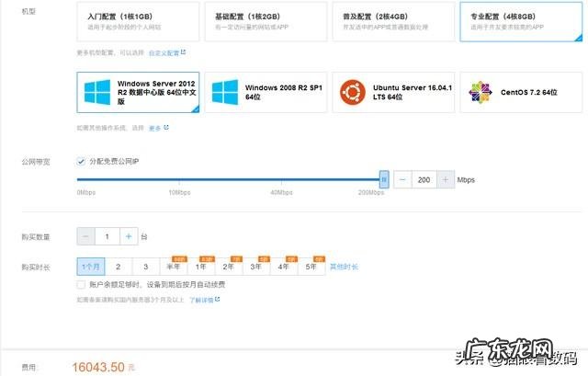Image resolution: width=588 pixels, height=376 pixels.
Task: Click the purchase quantity field showing 1
Action: (x=107, y=236)
